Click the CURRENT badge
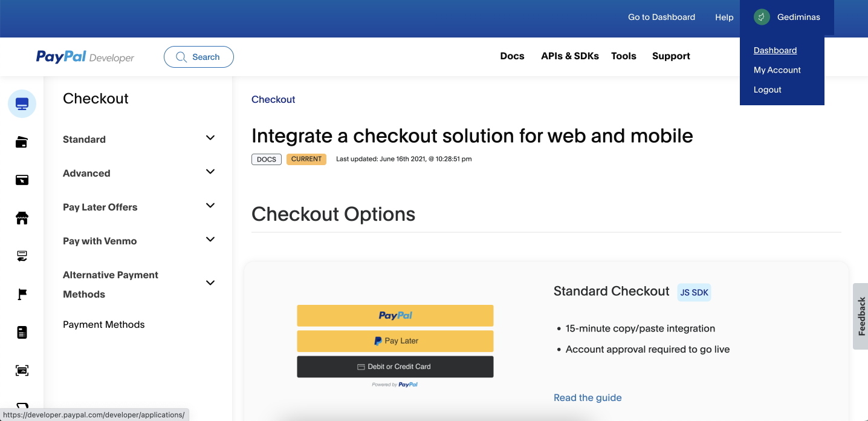 click(306, 159)
